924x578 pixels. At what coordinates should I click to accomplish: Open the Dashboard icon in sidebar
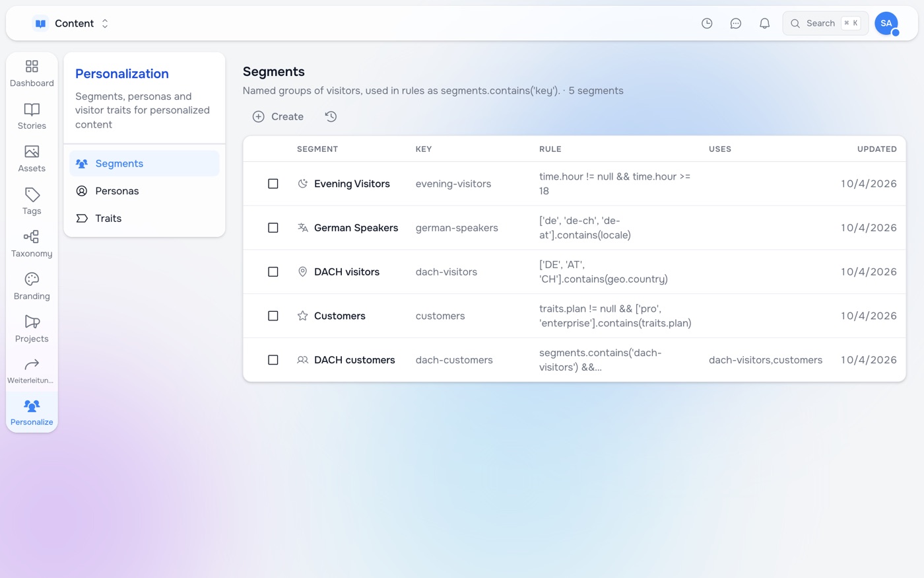(32, 66)
